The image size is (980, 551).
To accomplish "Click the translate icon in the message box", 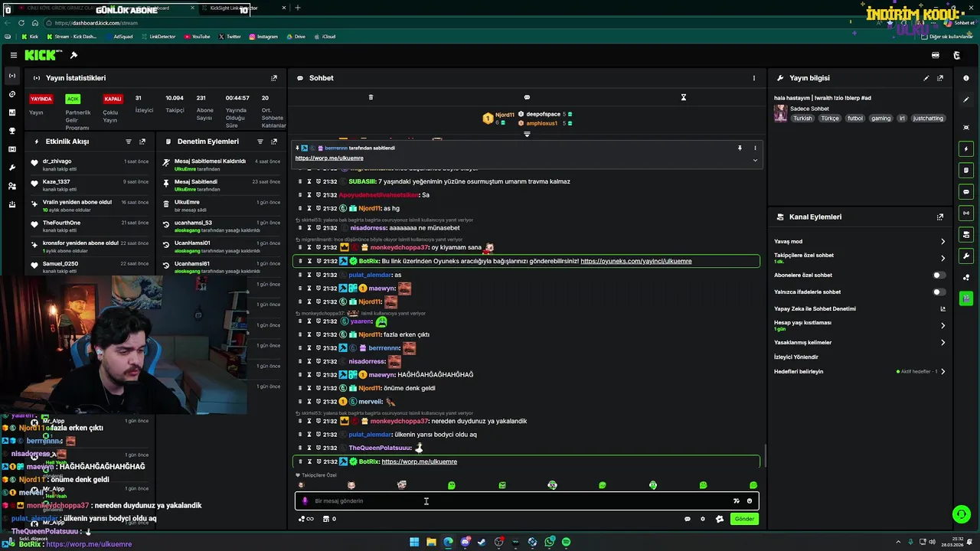I will coord(737,501).
